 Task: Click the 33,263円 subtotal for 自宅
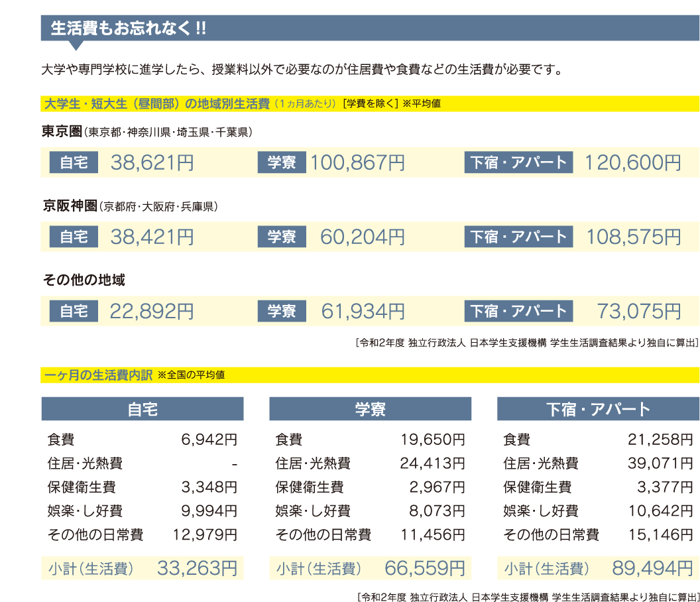coord(197,568)
